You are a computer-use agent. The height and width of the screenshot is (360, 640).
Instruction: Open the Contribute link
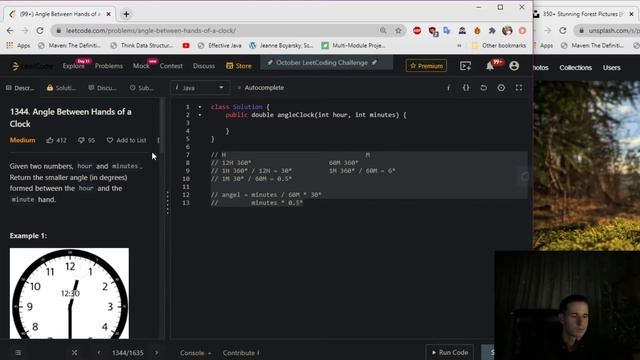click(x=241, y=353)
